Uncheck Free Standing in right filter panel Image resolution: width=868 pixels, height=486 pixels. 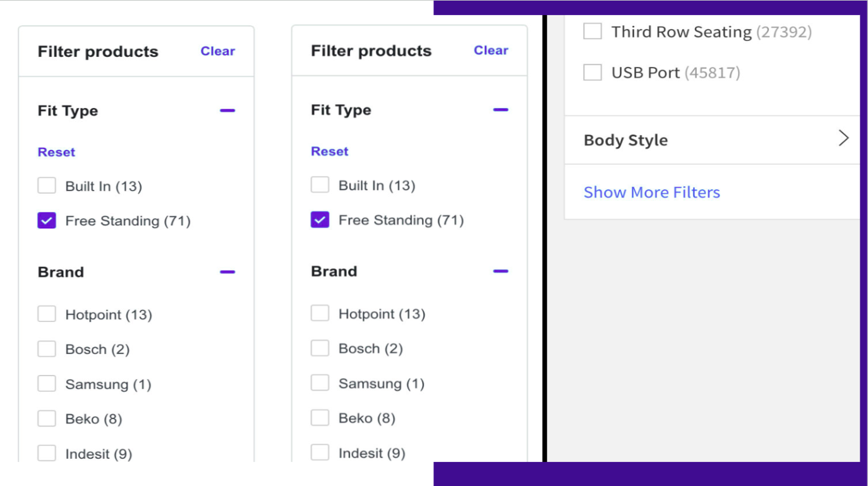tap(320, 220)
